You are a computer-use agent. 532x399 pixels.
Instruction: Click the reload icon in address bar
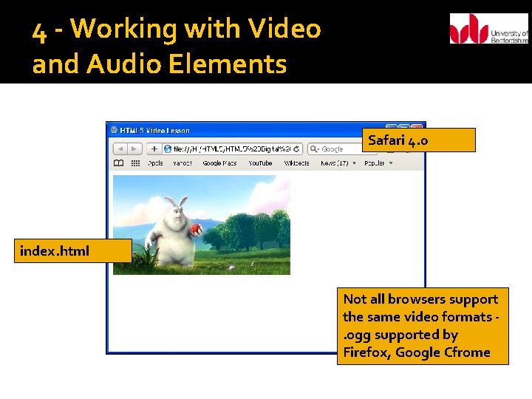(296, 149)
